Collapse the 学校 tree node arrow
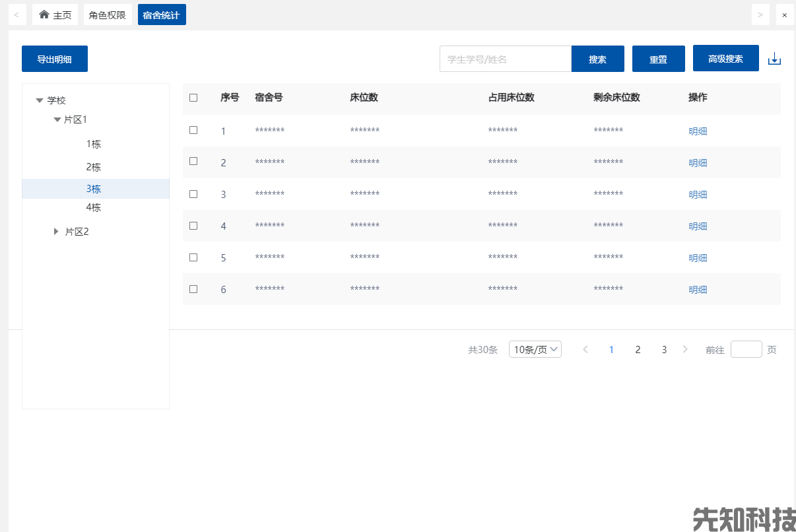Image resolution: width=796 pixels, height=532 pixels. (40, 100)
